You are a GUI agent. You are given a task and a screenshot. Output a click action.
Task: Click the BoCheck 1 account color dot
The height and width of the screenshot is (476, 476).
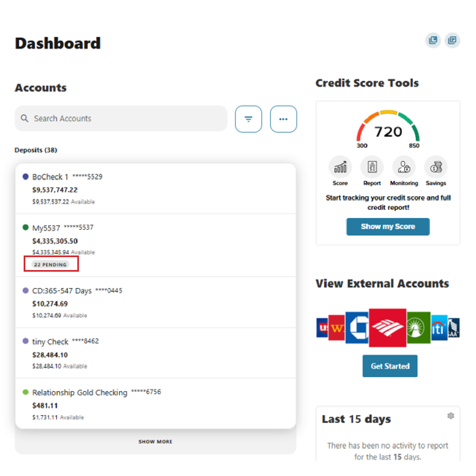click(x=26, y=177)
